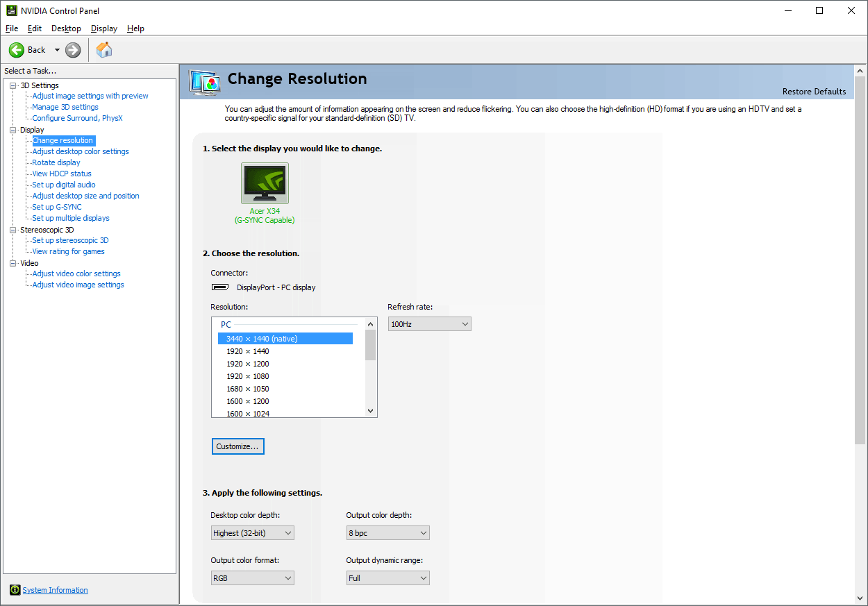Select Change resolution in task tree
This screenshot has height=606, width=868.
click(62, 140)
